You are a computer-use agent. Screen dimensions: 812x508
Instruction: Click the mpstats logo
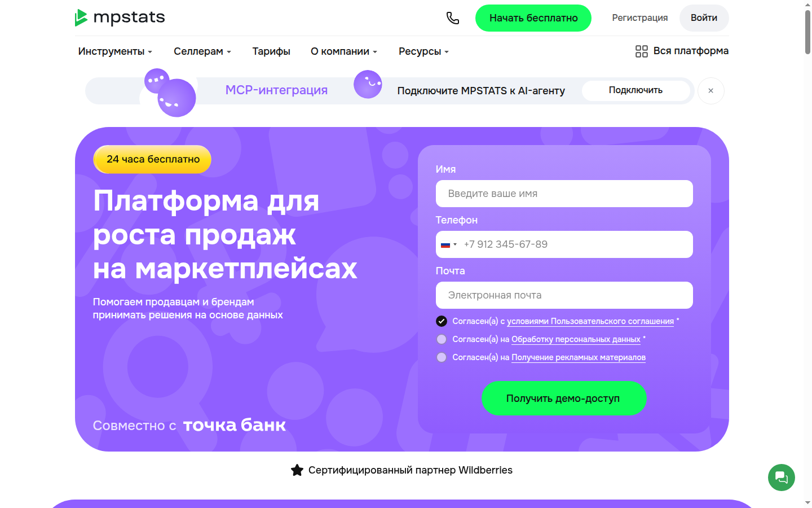click(x=120, y=17)
